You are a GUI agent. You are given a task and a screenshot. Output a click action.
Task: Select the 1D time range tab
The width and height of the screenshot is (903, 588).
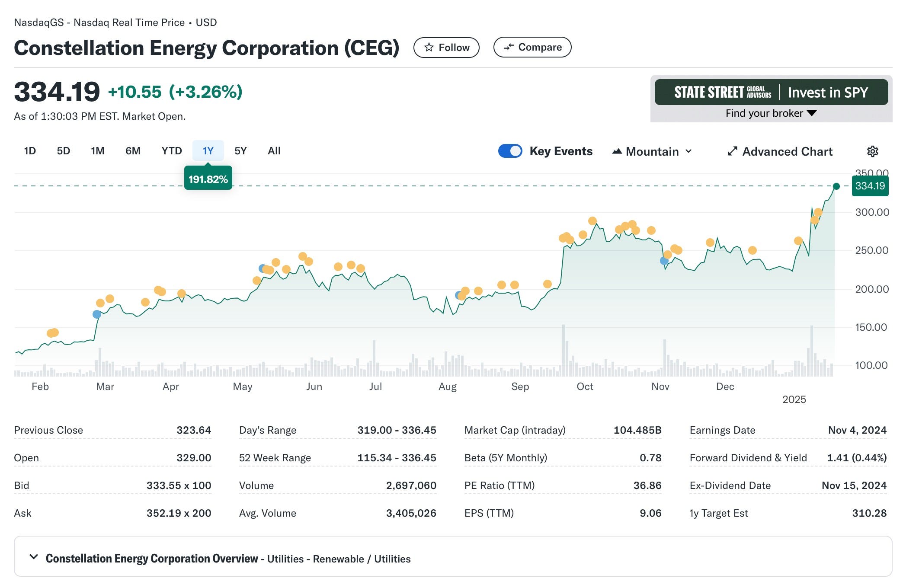(x=30, y=151)
